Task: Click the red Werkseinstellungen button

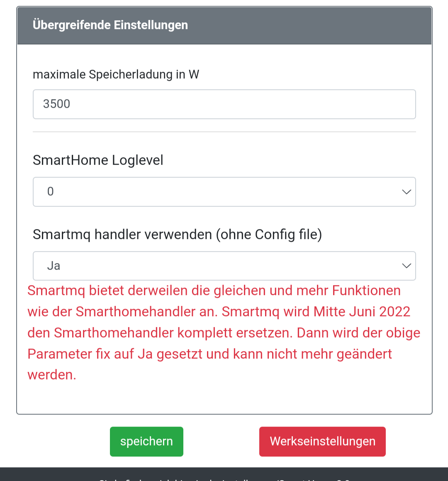Action: (322, 442)
